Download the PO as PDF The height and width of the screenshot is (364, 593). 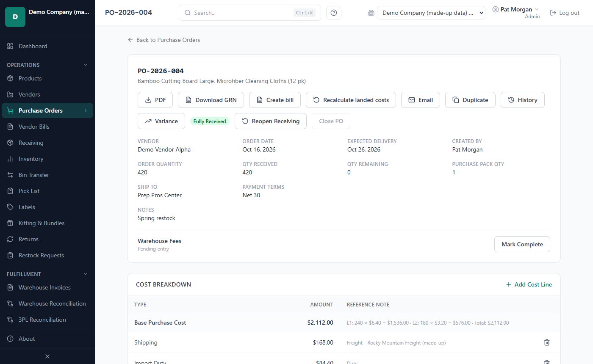155,100
